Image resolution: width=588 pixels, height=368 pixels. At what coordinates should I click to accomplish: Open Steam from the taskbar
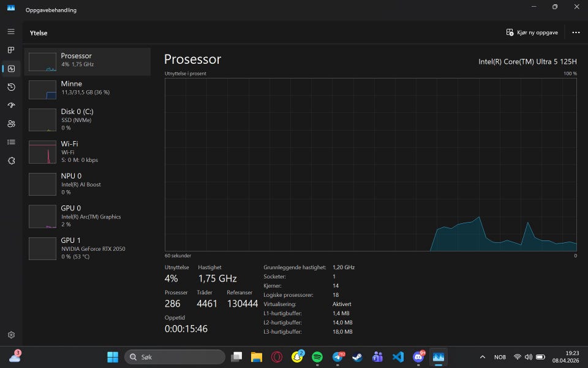357,357
